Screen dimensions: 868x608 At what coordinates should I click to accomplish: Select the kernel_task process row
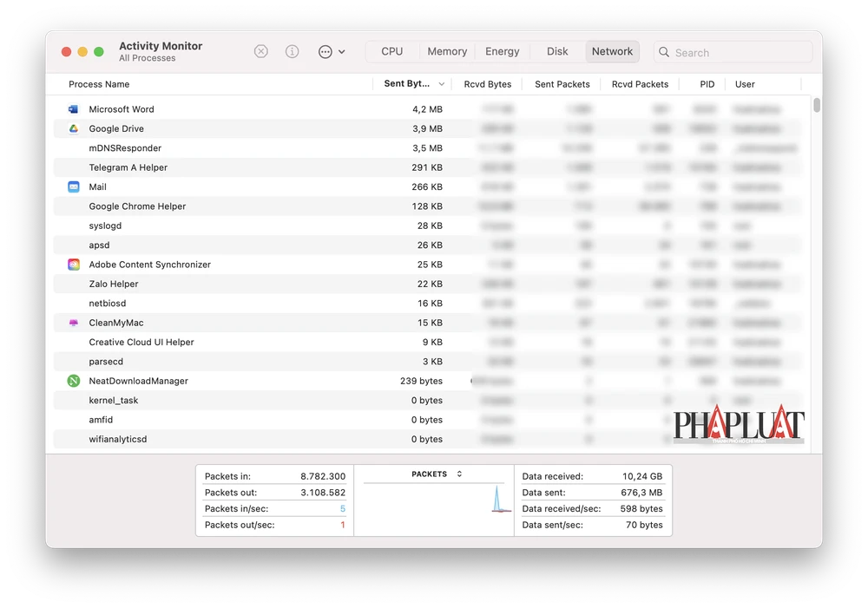click(260, 401)
